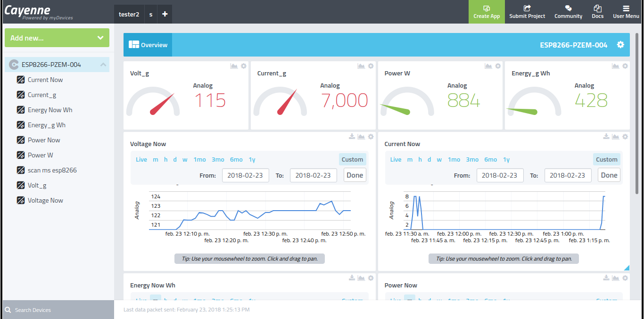Open settings gear of Power W widget

(x=498, y=66)
